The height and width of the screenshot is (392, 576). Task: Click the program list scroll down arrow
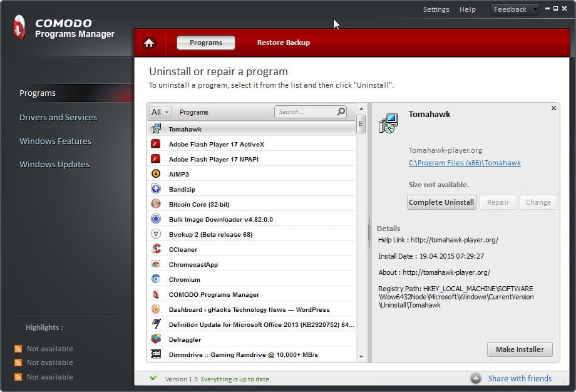pos(361,357)
